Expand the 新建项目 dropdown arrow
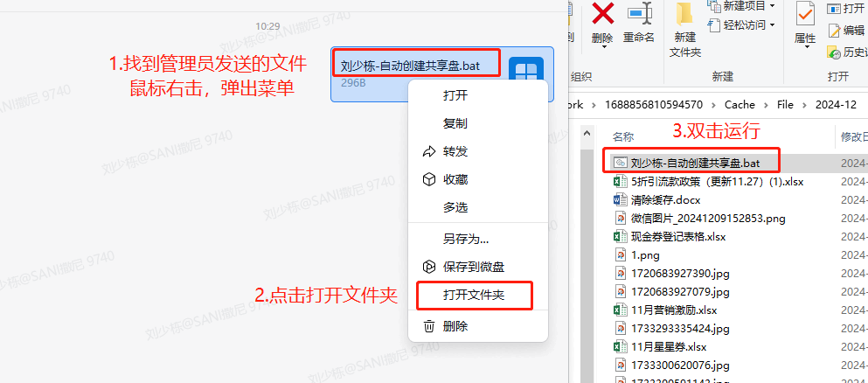Viewport: 868px width, 383px height. tap(772, 6)
